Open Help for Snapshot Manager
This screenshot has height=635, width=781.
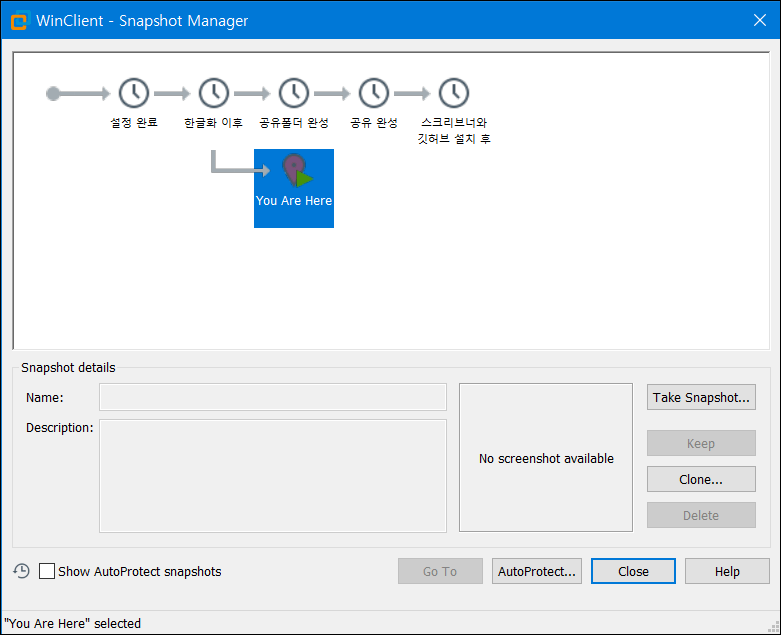[x=727, y=571]
